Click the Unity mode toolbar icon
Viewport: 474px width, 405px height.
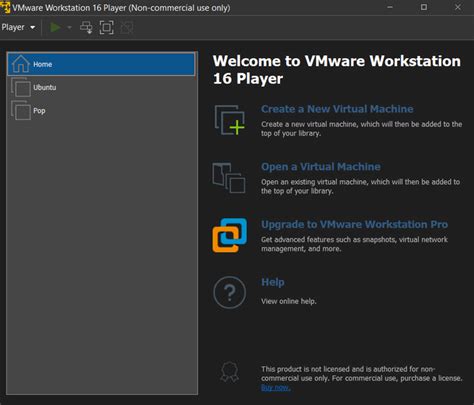click(127, 27)
